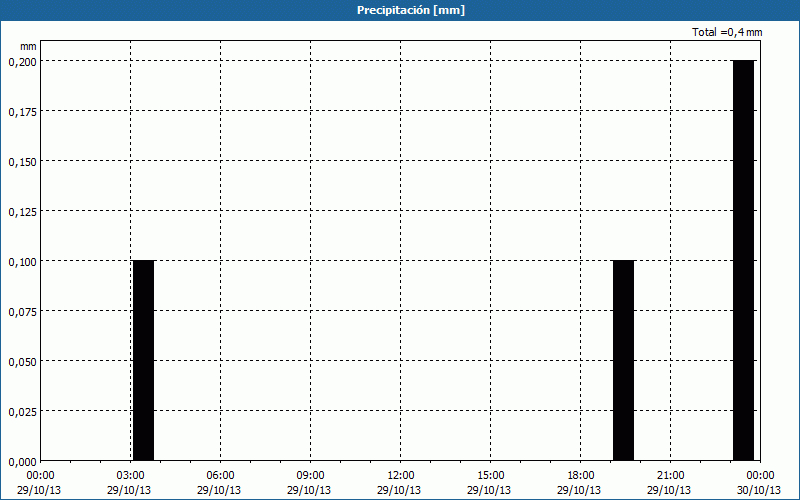
Task: Click the 0,1 mm precipitation bar after 03:00
Action: [x=143, y=361]
